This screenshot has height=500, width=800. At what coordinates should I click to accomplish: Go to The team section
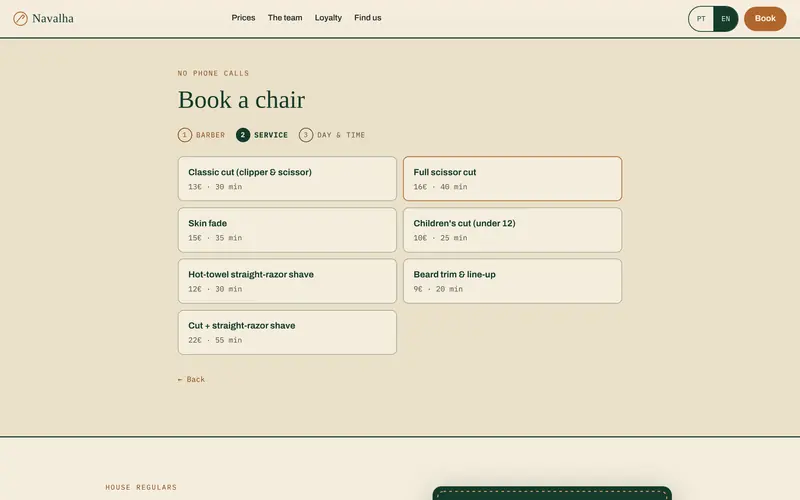tap(285, 18)
